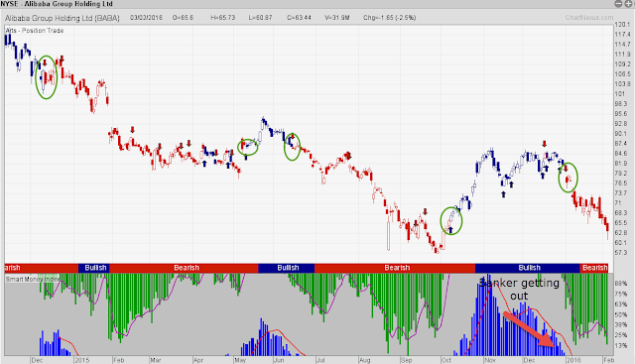
Task: Click the 'Arts - Position Trade' indicator label
Action: point(35,31)
